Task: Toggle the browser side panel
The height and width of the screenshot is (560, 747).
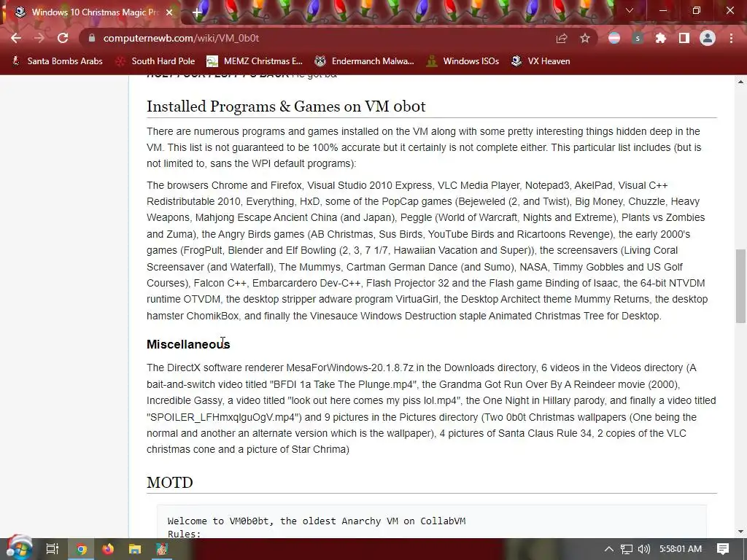Action: click(x=684, y=38)
